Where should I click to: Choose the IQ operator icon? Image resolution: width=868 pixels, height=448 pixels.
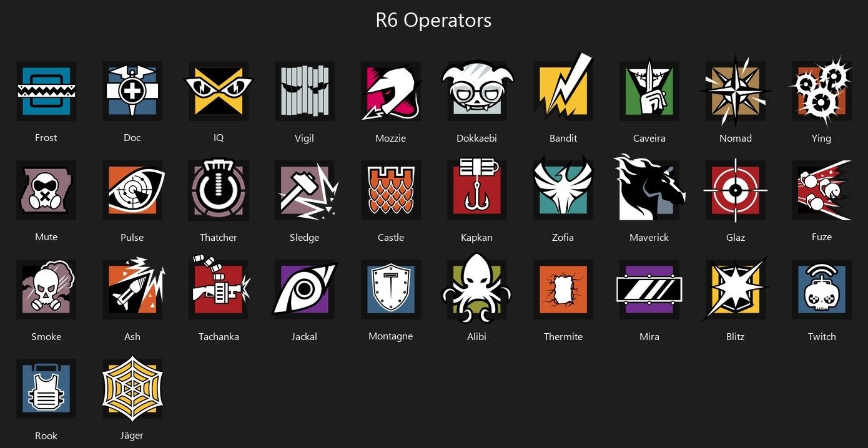pyautogui.click(x=219, y=91)
